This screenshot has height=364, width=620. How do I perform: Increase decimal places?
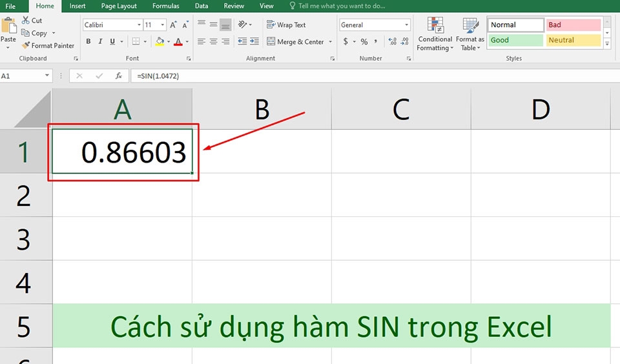[392, 41]
